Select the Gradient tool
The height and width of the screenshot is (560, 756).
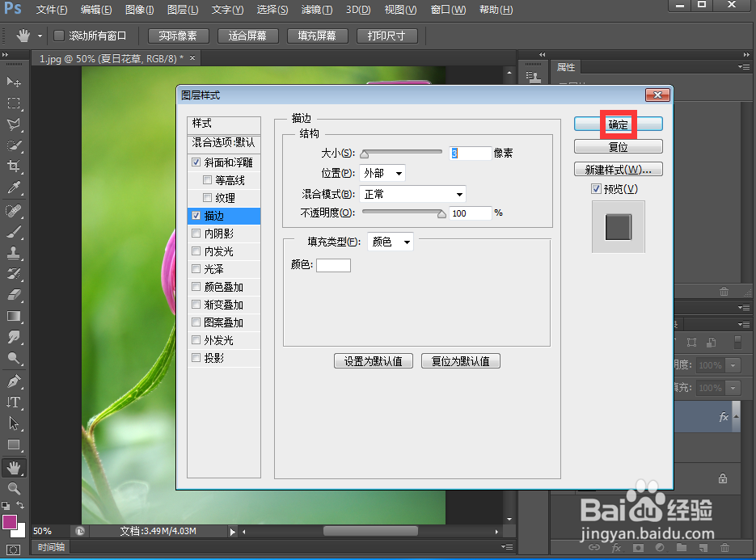pyautogui.click(x=11, y=317)
